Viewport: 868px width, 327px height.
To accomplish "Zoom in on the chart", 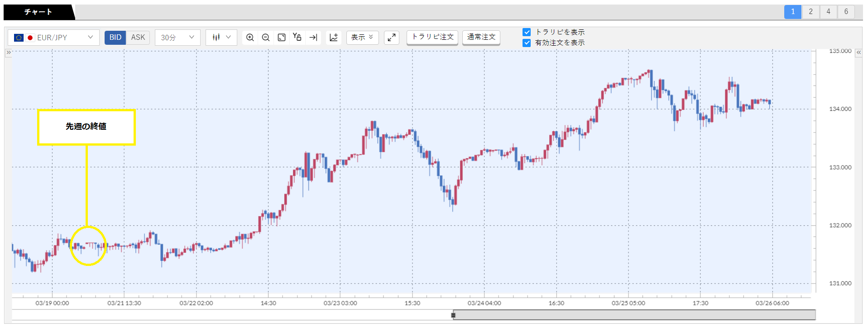I will [250, 38].
